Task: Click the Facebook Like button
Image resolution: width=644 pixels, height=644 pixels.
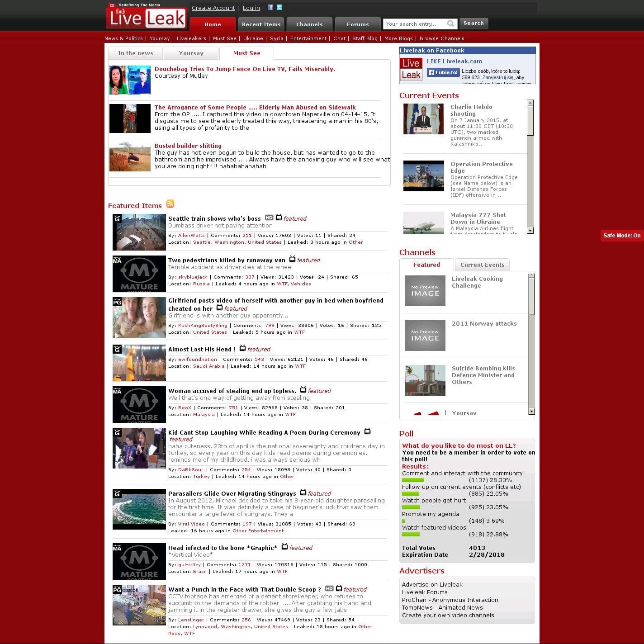Action: [443, 72]
